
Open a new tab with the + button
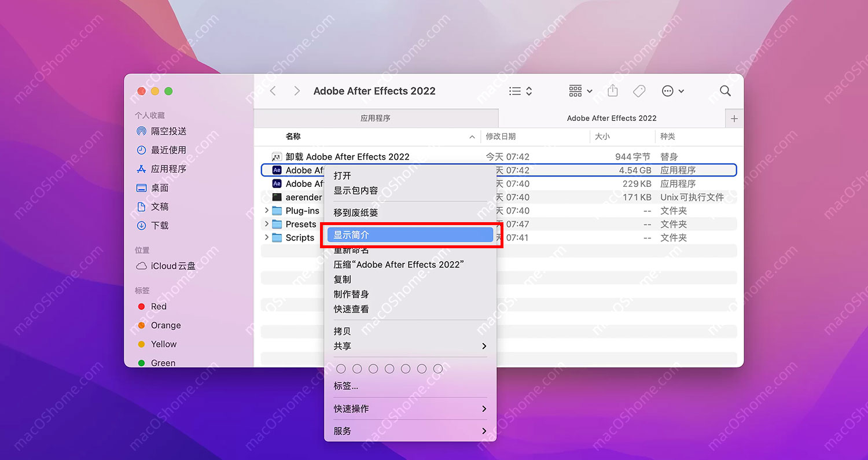(x=734, y=118)
